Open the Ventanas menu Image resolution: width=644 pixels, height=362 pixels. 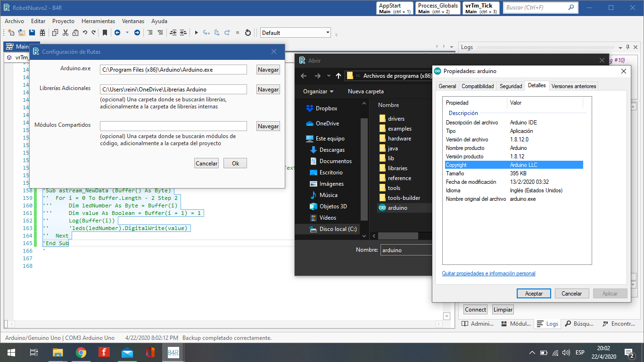(x=133, y=21)
